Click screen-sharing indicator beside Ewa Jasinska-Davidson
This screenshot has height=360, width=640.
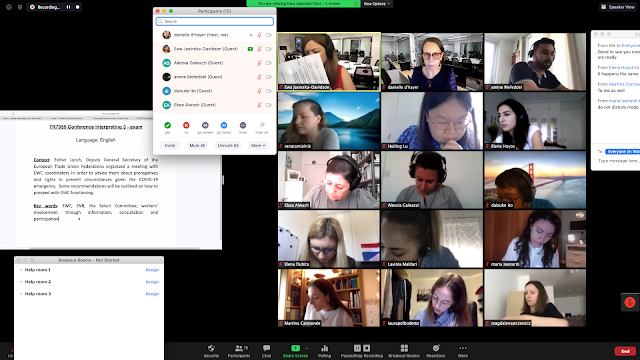(250, 49)
